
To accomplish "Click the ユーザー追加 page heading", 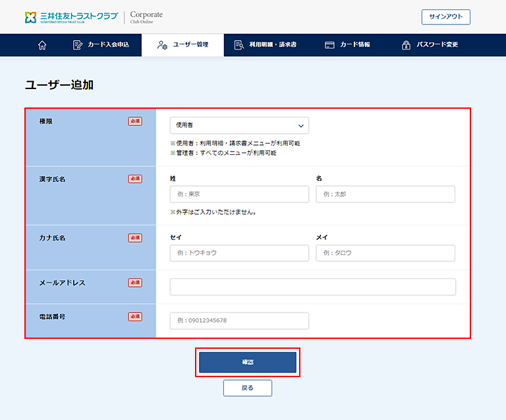I will [x=59, y=85].
